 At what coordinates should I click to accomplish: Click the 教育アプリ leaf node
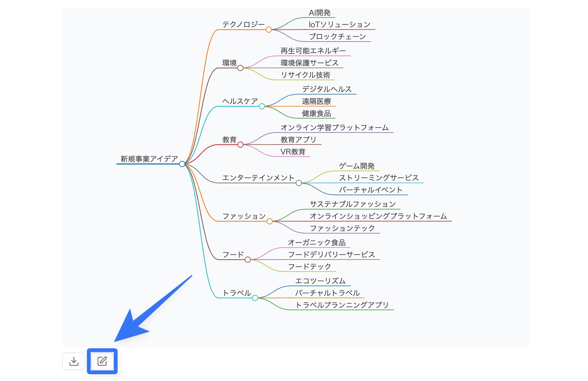pyautogui.click(x=298, y=140)
